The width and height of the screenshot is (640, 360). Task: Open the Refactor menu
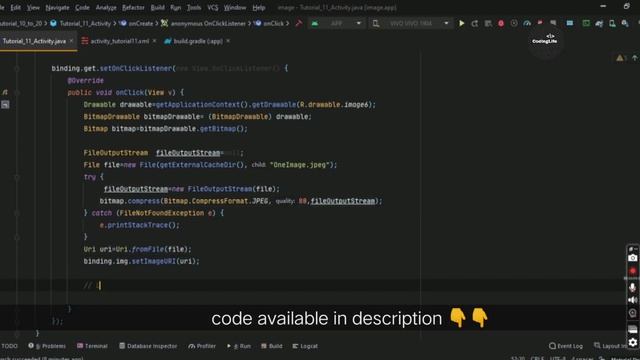coord(133,7)
